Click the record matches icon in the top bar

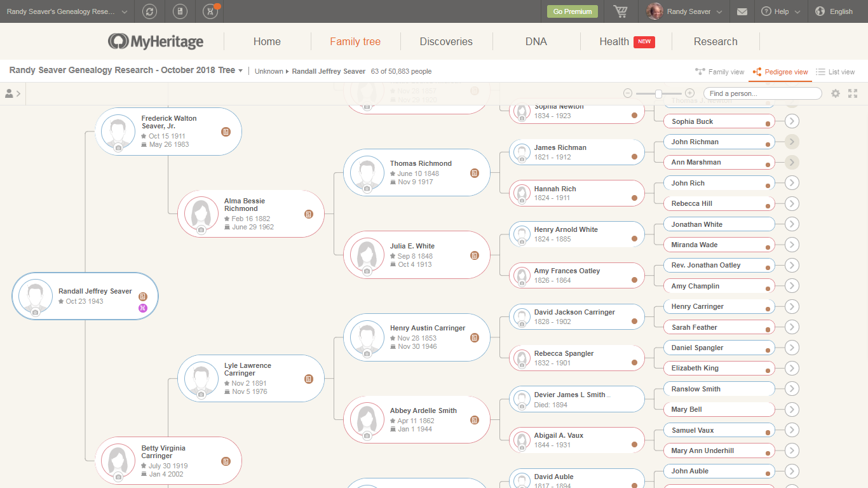(180, 11)
